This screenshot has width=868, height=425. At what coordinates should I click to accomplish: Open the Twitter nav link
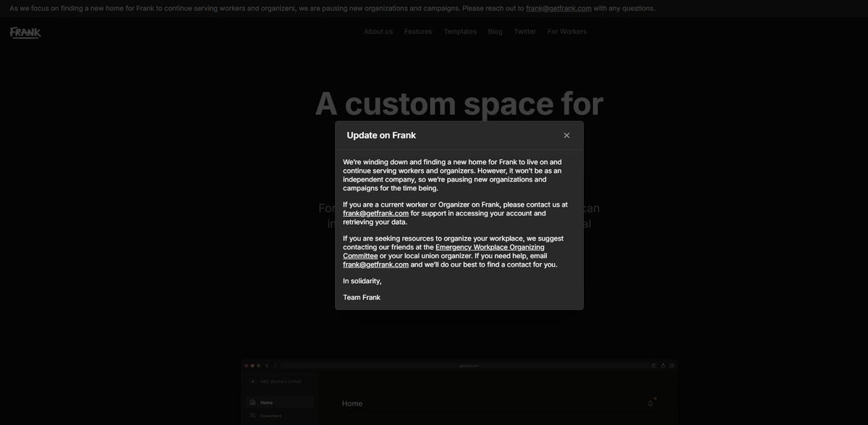525,32
